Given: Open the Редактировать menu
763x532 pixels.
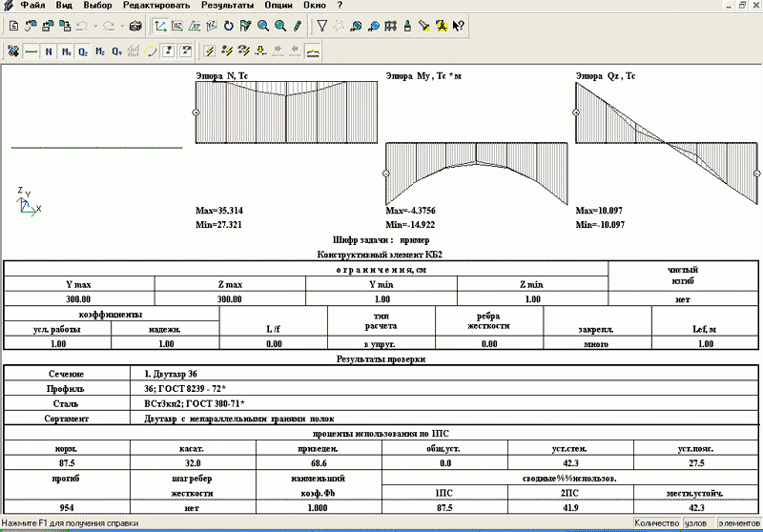Looking at the screenshot, I should coord(157,6).
